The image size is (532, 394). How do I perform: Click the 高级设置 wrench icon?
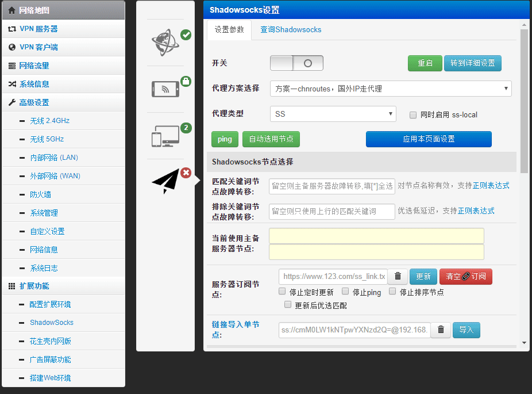(x=12, y=102)
